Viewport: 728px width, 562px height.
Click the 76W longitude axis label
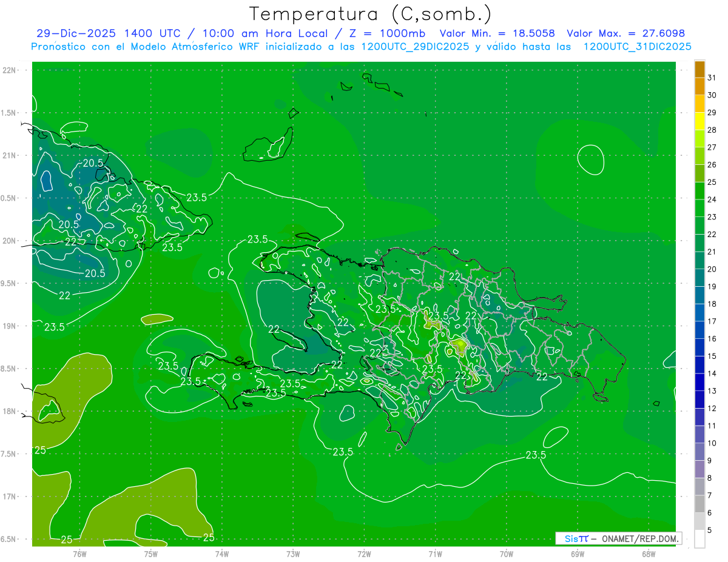[x=79, y=554]
